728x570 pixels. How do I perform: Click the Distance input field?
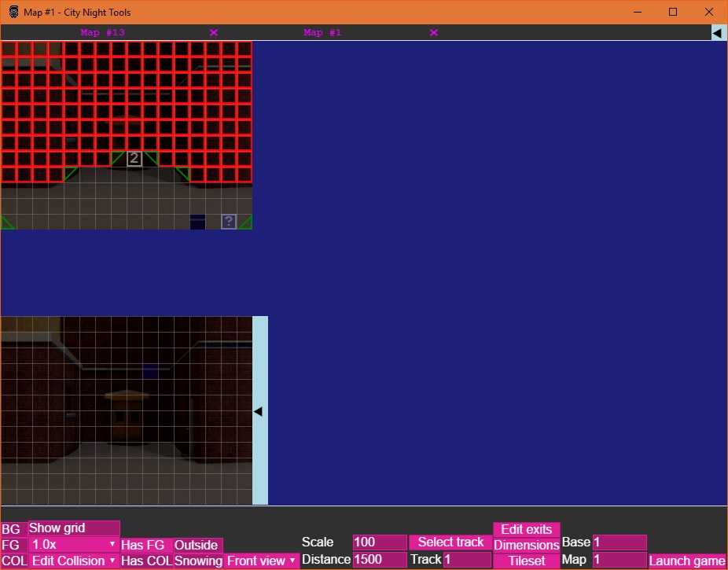coord(380,560)
